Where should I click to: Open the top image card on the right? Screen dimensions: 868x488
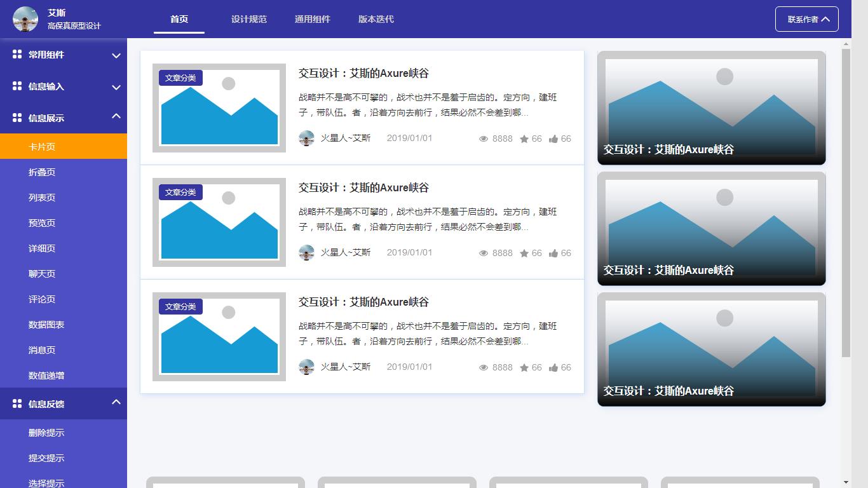712,108
